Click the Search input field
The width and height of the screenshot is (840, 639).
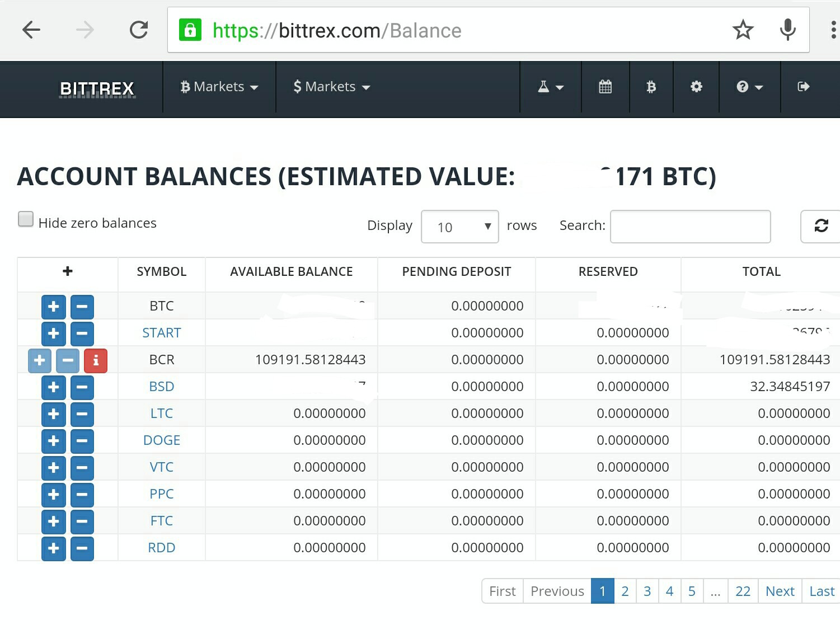[691, 227]
